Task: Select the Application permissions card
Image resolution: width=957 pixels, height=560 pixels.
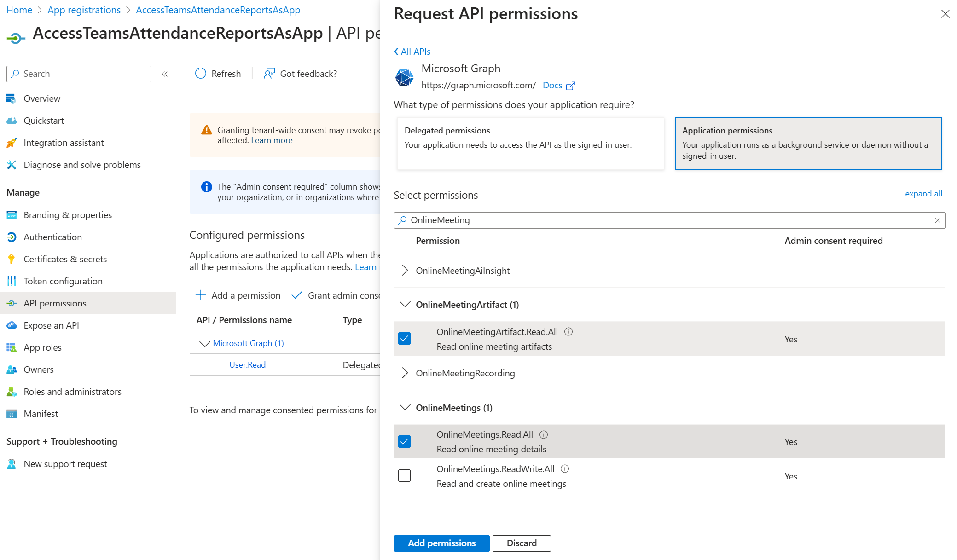Action: (808, 144)
